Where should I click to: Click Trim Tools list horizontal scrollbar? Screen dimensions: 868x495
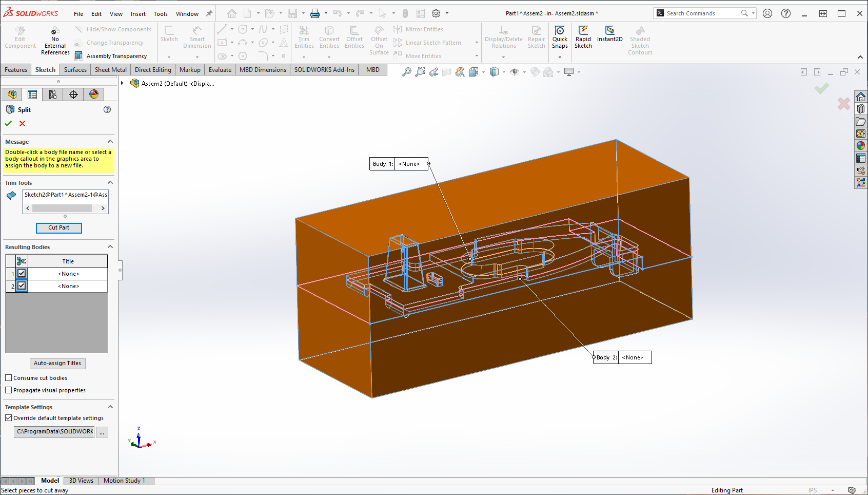click(65, 208)
